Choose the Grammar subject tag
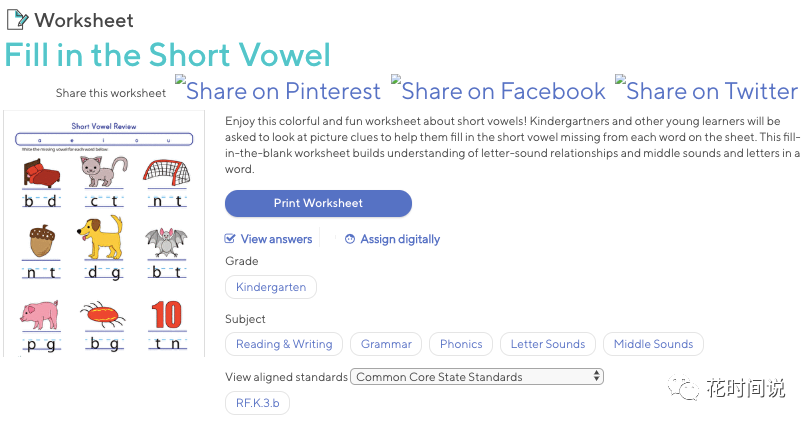This screenshot has width=812, height=424. [386, 344]
